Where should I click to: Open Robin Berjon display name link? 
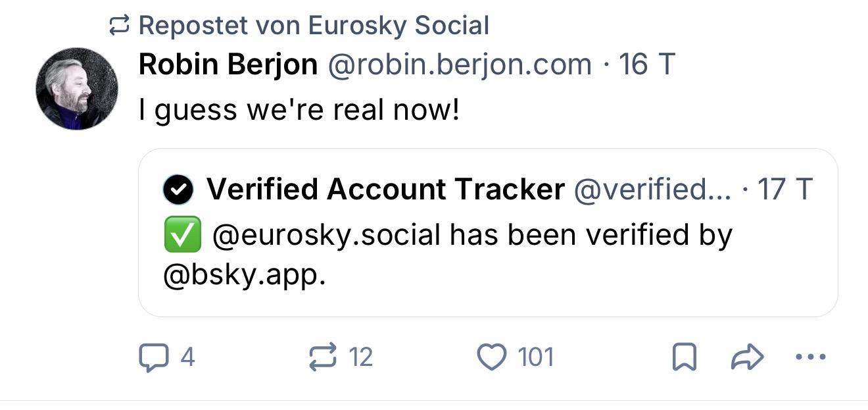click(228, 64)
